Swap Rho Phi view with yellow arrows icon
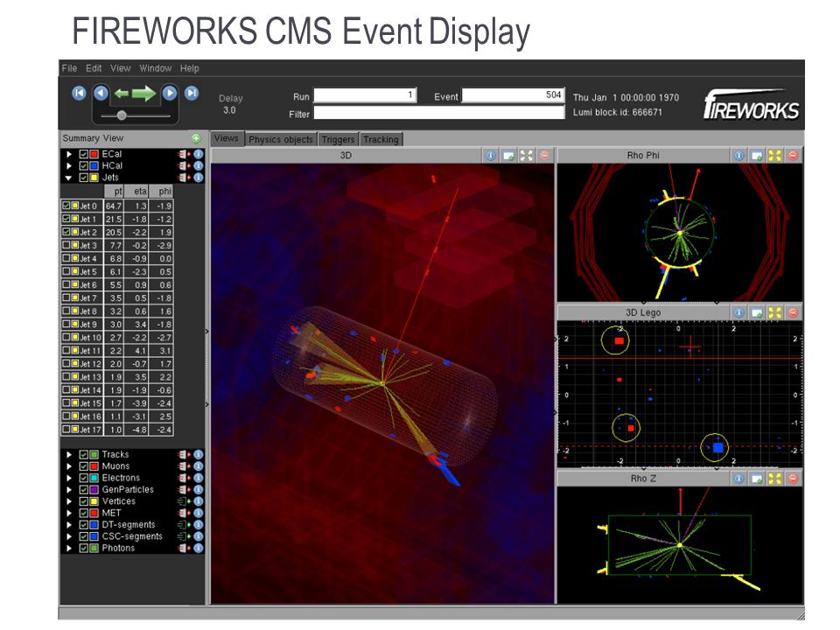Screen dimensions: 840x630 point(775,156)
